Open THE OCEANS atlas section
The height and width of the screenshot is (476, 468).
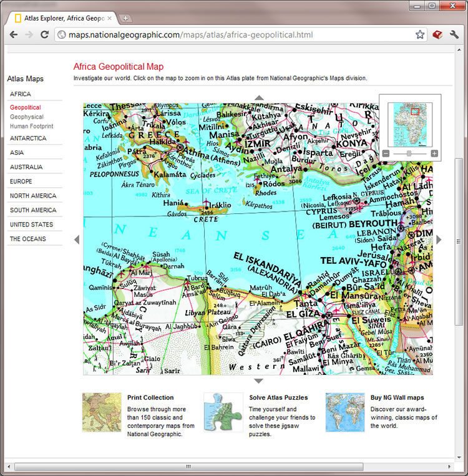tap(28, 239)
